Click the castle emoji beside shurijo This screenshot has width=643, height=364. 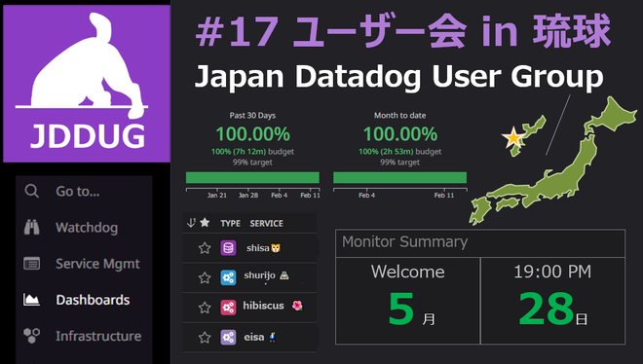tap(284, 275)
